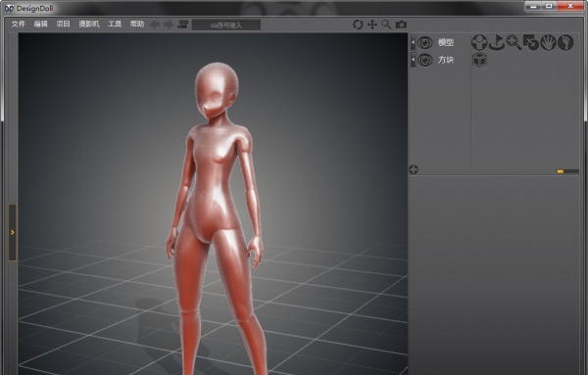
Task: Click the square-to-circle morph icon
Action: [x=530, y=43]
